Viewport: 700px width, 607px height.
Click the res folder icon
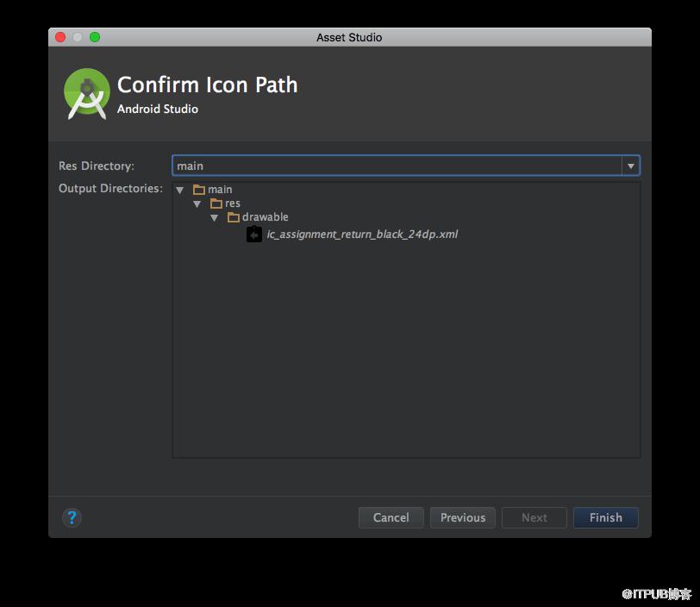point(216,203)
